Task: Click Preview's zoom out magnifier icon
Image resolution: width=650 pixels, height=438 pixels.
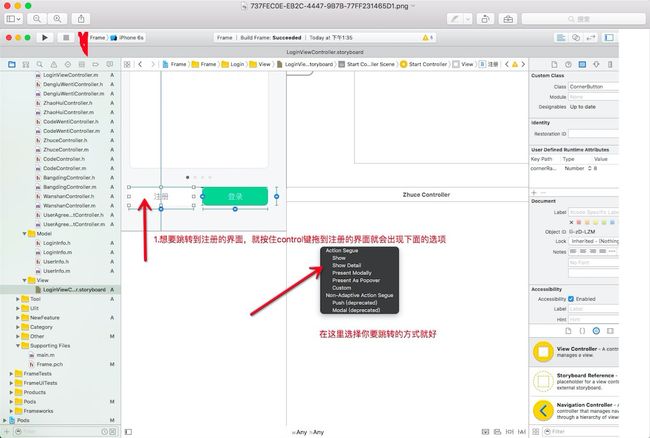Action: point(36,19)
